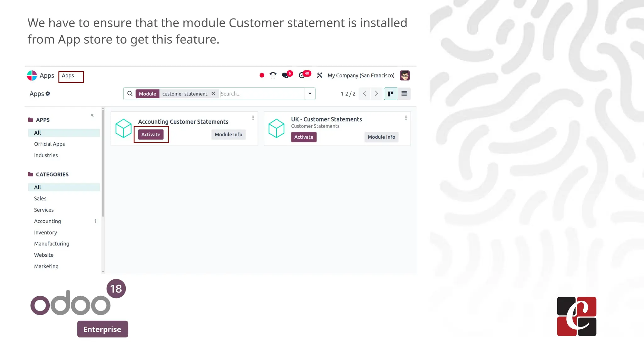Screen dimensions: 644x362
Task: Open the activities clock icon with 40 badge
Action: (x=302, y=75)
